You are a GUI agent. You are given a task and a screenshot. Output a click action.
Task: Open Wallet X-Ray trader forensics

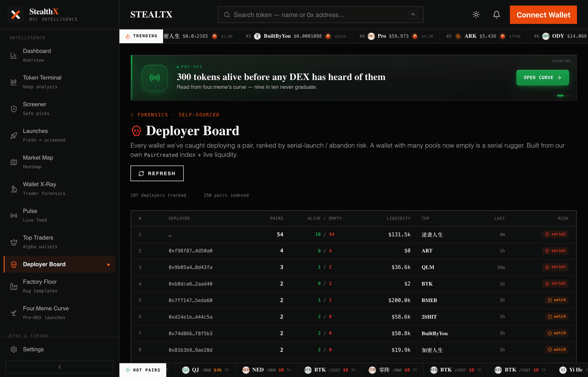pyautogui.click(x=60, y=189)
